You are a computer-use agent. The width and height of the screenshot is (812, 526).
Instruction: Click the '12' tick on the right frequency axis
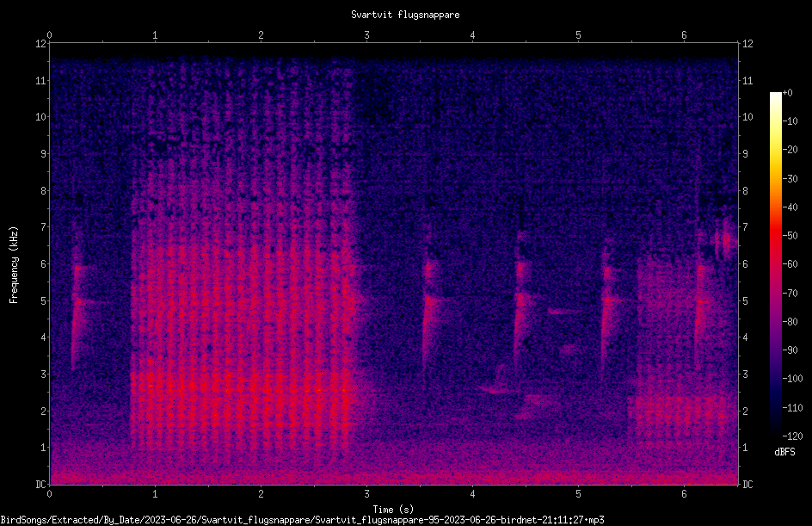pos(747,44)
